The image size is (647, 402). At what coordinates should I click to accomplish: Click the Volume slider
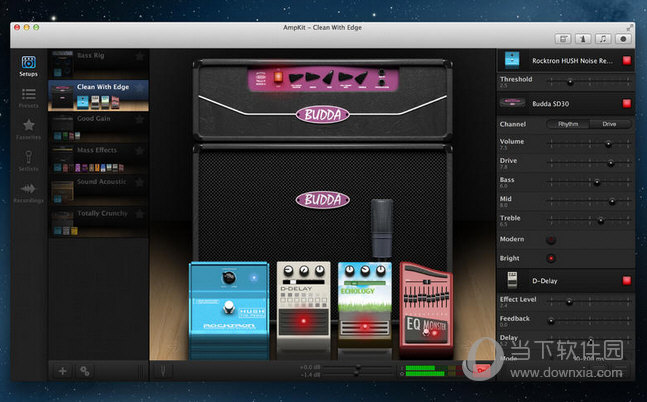point(589,144)
